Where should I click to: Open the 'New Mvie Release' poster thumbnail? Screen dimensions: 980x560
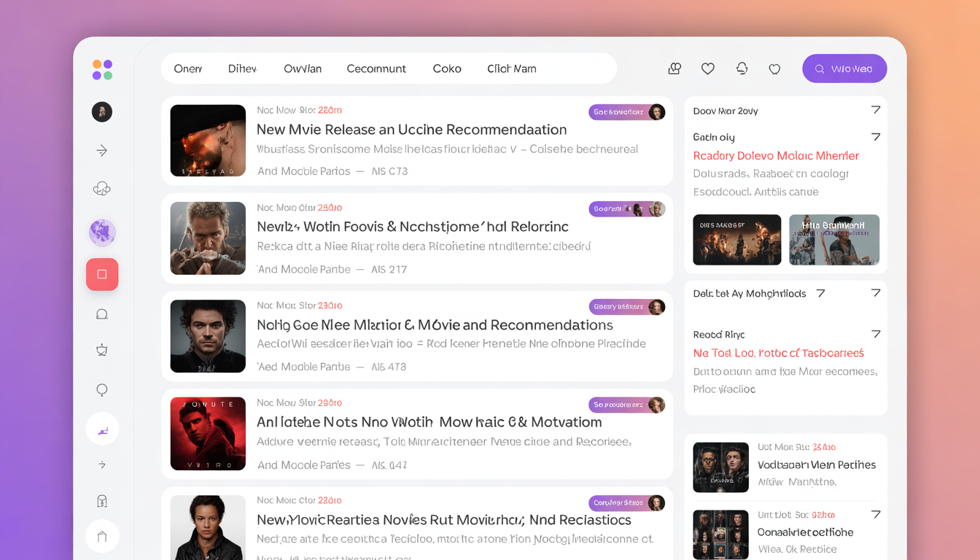pyautogui.click(x=208, y=141)
